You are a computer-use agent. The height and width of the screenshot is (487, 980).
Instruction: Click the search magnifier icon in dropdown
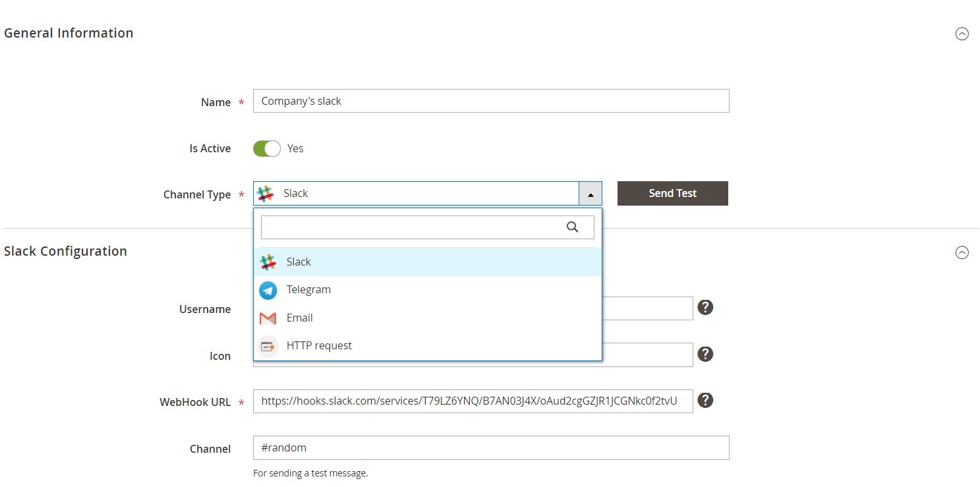pyautogui.click(x=572, y=227)
